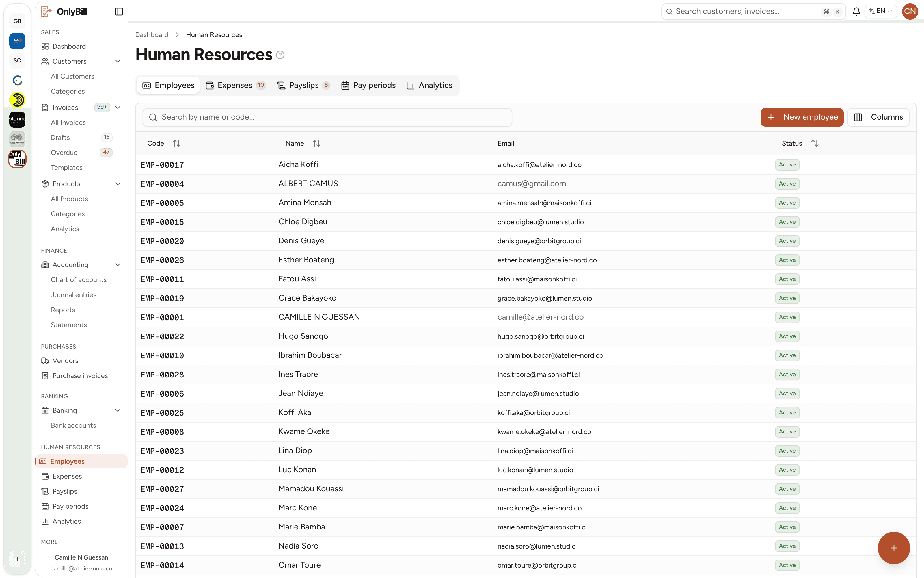Open Camille N'Guessan profile at sidebar bottom
Image resolution: width=924 pixels, height=578 pixels.
pyautogui.click(x=81, y=562)
